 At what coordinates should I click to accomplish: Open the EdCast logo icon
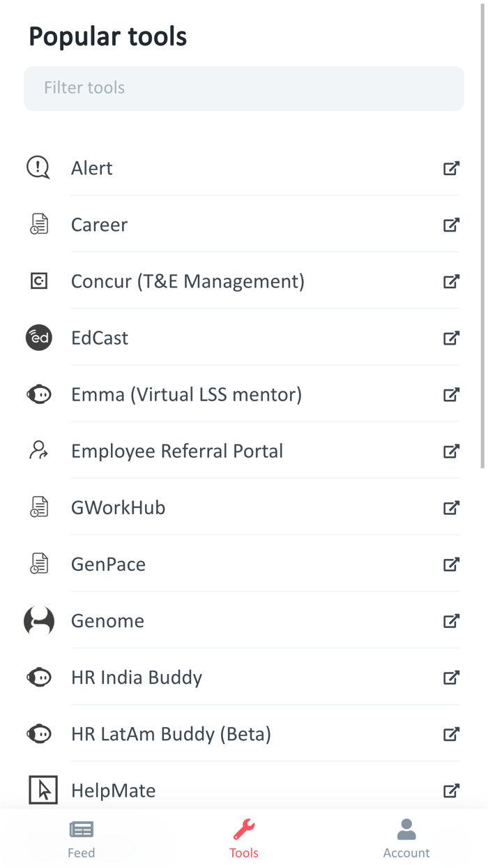pos(38,337)
